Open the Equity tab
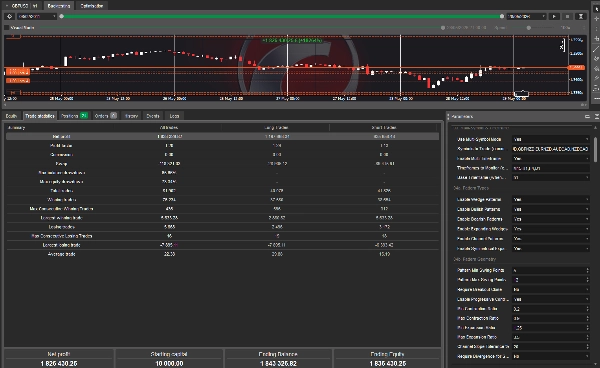This screenshot has height=368, width=600. pos(11,116)
